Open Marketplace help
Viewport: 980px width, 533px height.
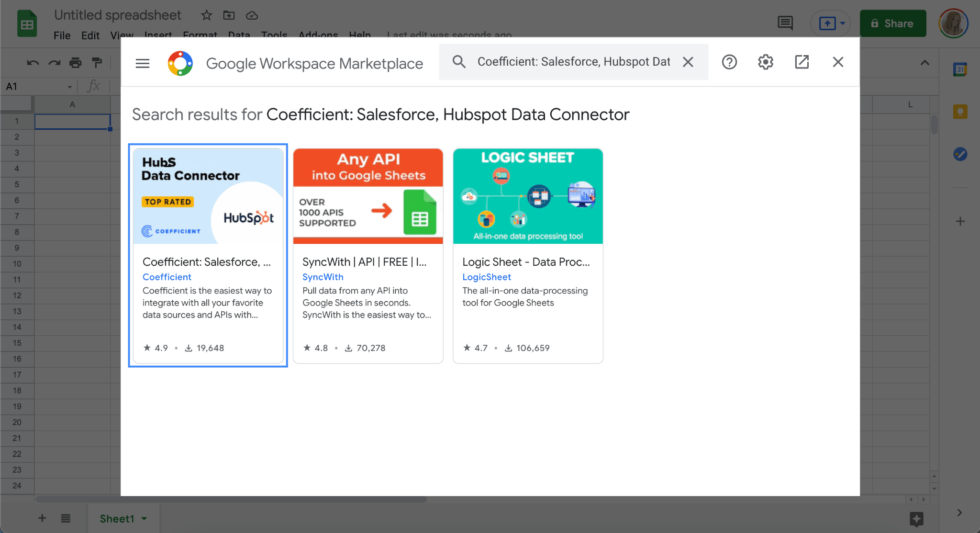729,62
